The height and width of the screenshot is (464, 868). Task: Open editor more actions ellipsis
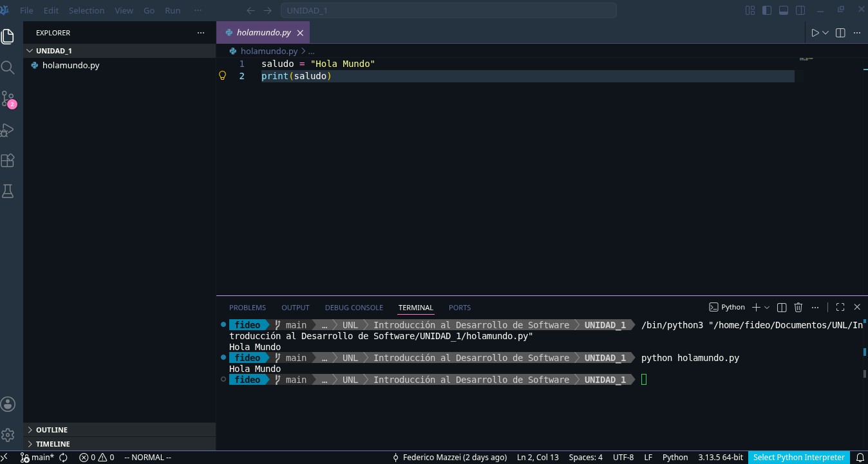(857, 33)
